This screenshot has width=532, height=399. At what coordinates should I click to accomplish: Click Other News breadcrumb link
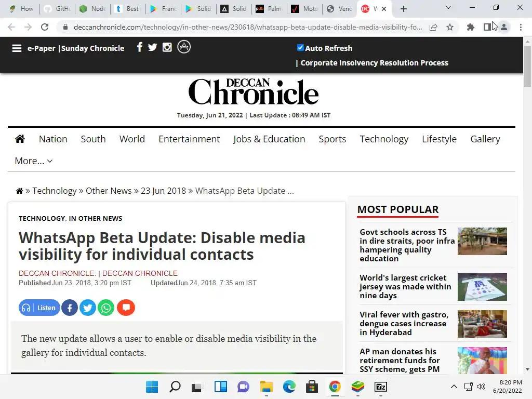[x=109, y=191]
